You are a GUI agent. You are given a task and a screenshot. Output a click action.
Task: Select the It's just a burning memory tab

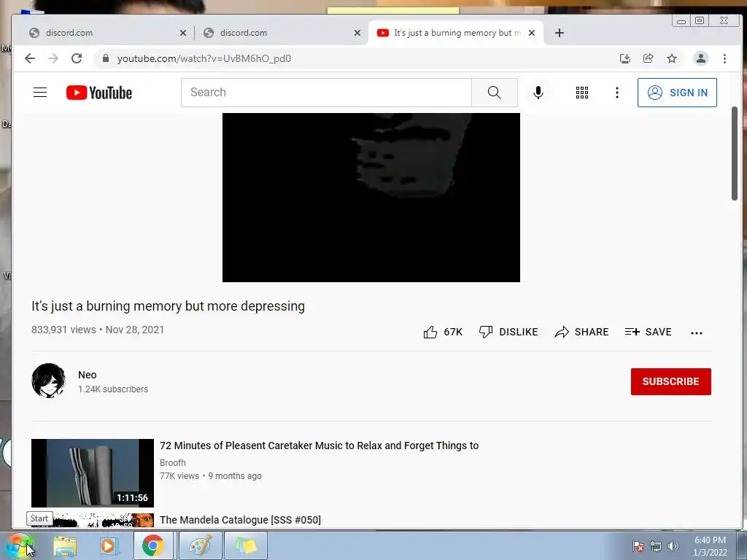click(x=455, y=33)
